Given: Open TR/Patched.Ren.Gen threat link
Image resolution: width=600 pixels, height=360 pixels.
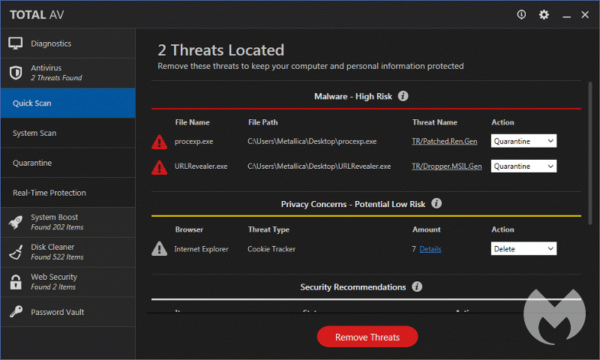Looking at the screenshot, I should tap(444, 141).
